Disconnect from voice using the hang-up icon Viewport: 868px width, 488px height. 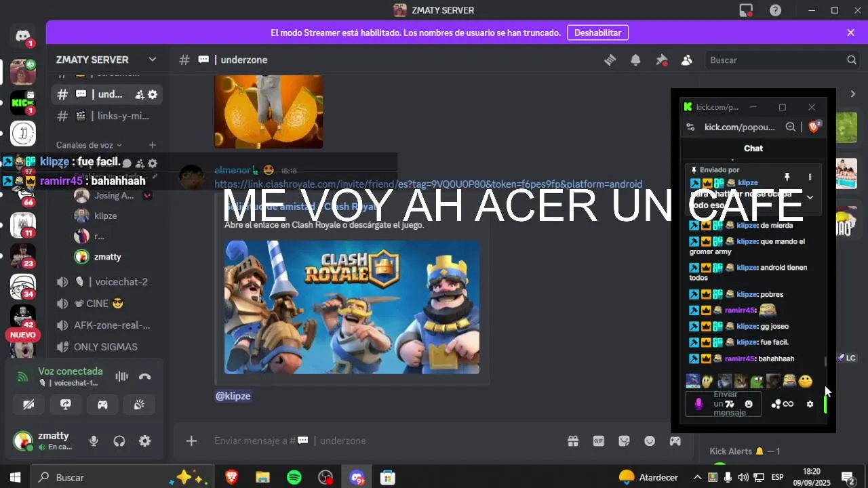144,377
